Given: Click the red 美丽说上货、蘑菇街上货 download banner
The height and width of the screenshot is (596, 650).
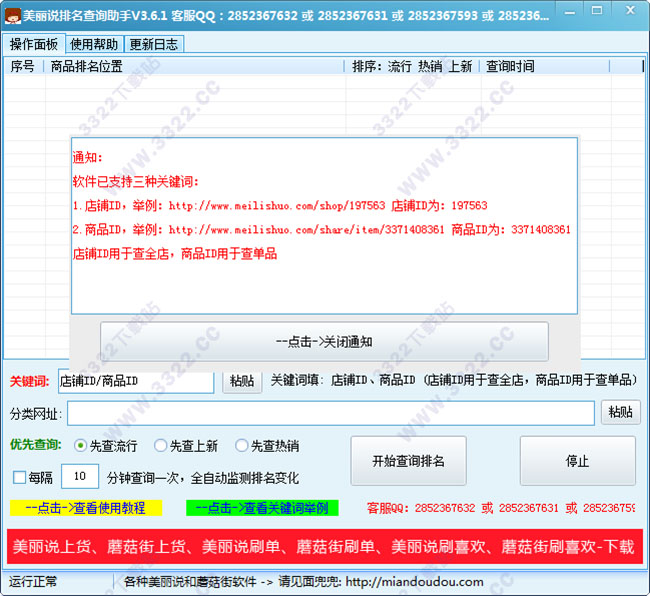Looking at the screenshot, I should (x=325, y=547).
